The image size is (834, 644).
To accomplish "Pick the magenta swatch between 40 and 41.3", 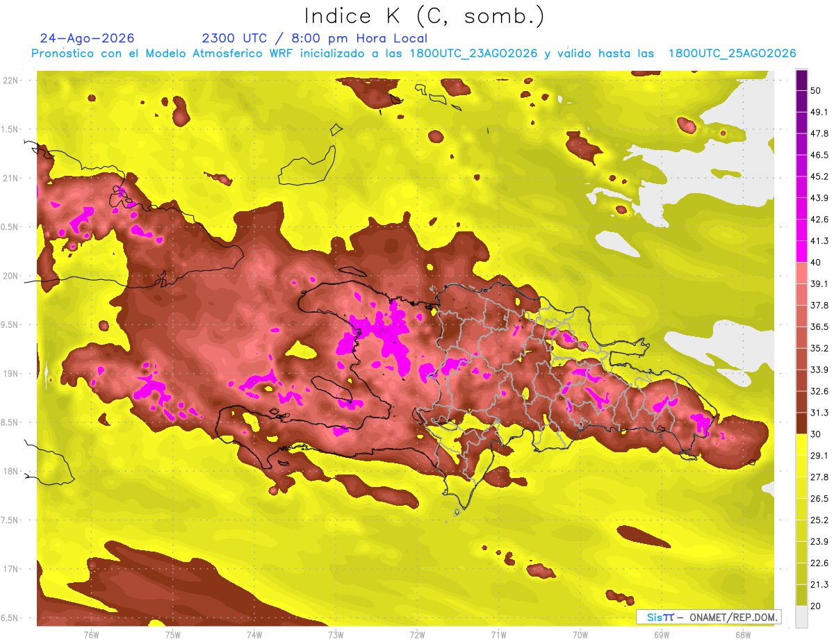I will [801, 251].
